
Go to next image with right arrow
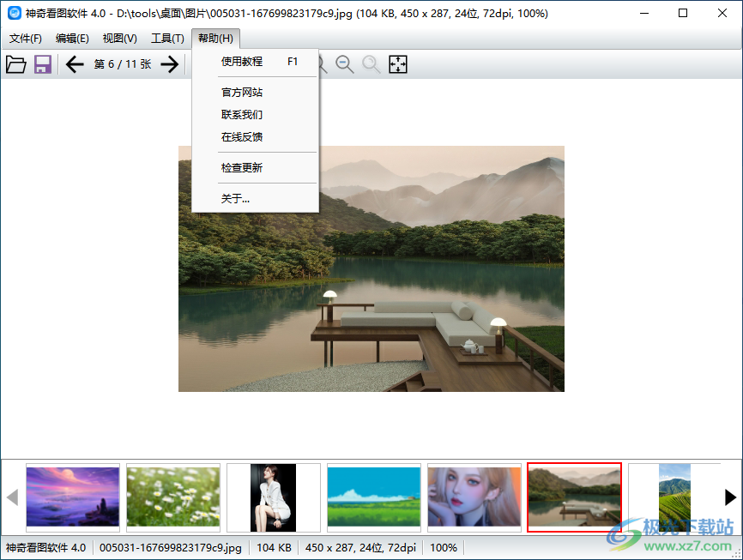(170, 64)
